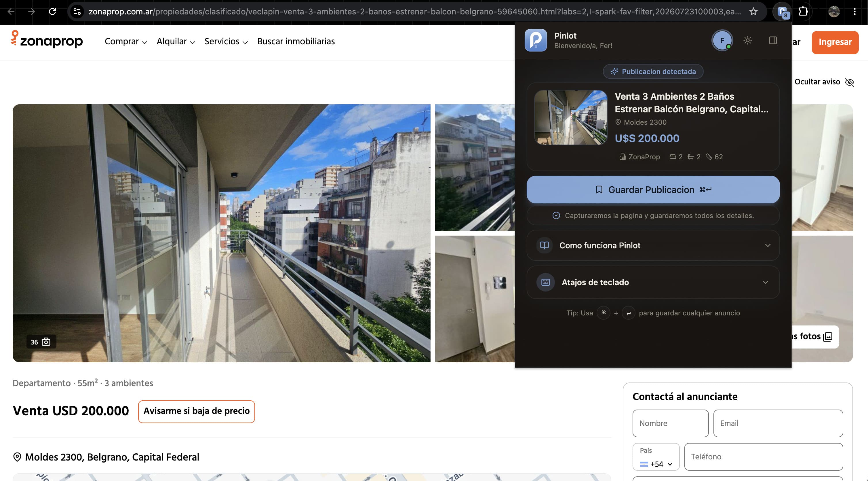Image resolution: width=868 pixels, height=481 pixels.
Task: Open the building exterior photo thumbnail
Action: [475, 167]
